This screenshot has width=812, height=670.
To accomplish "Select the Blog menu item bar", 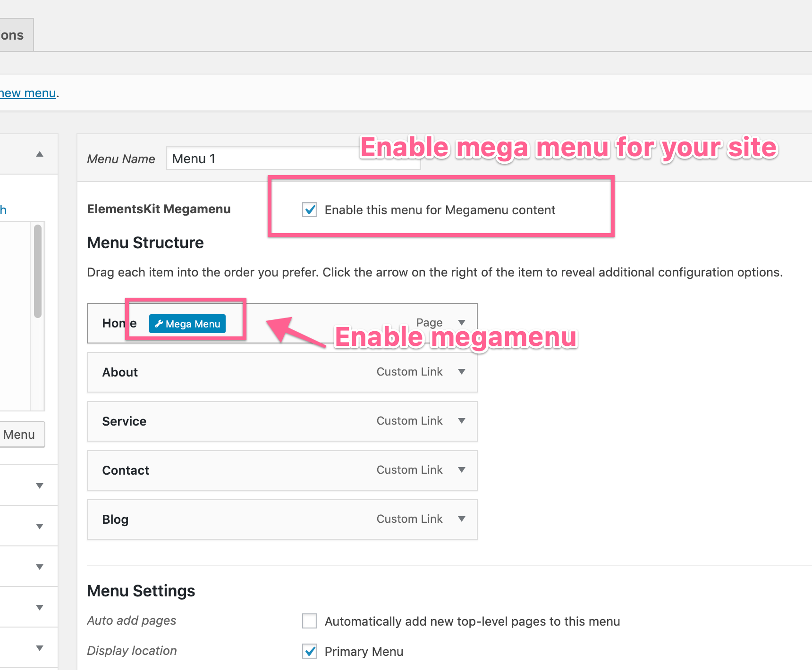I will (x=236, y=519).
